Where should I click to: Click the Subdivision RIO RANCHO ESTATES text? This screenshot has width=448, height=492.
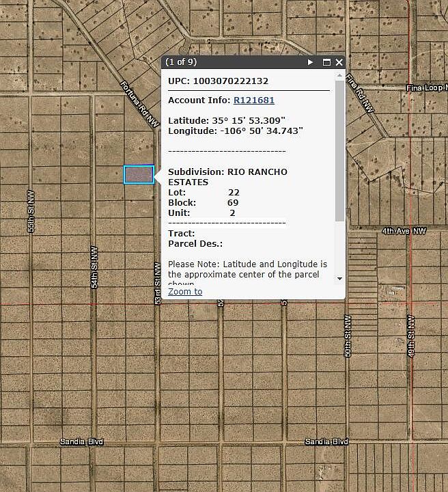click(x=227, y=177)
